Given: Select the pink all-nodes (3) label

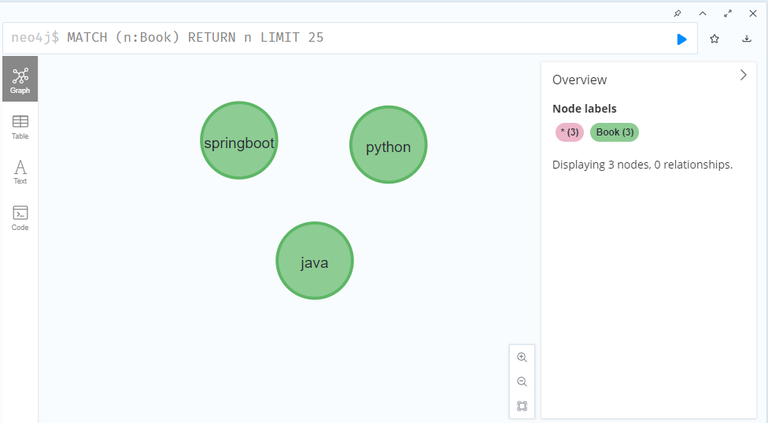Looking at the screenshot, I should [569, 132].
